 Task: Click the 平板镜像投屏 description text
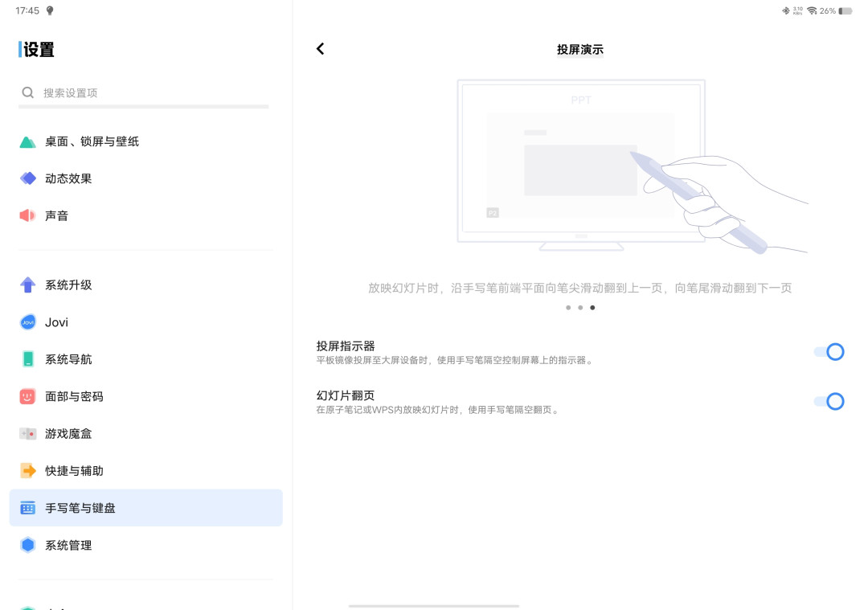click(x=455, y=360)
